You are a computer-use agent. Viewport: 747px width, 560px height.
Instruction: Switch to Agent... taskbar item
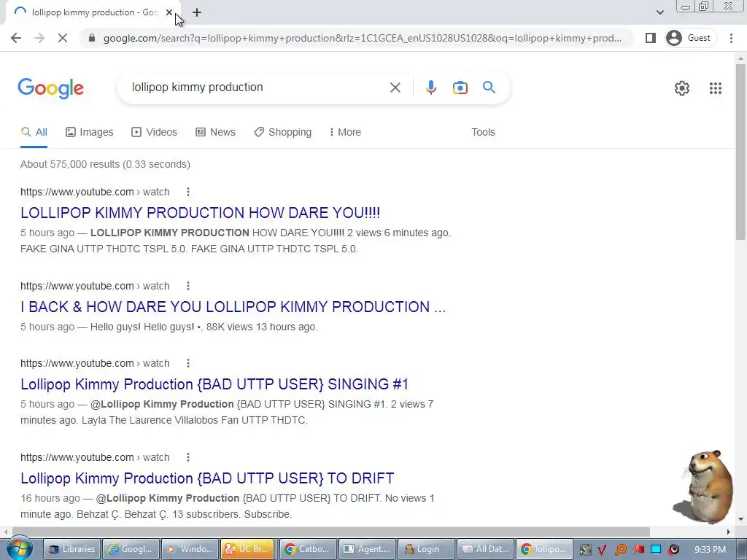(367, 549)
